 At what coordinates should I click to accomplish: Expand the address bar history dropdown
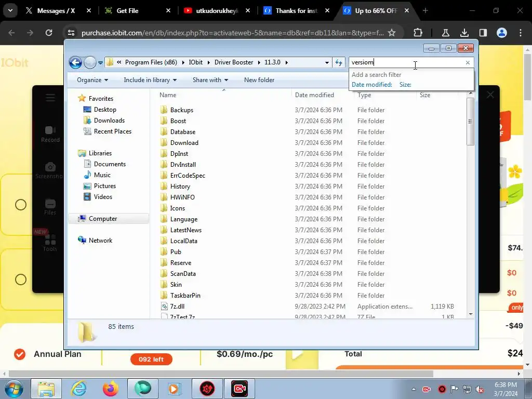pos(327,63)
